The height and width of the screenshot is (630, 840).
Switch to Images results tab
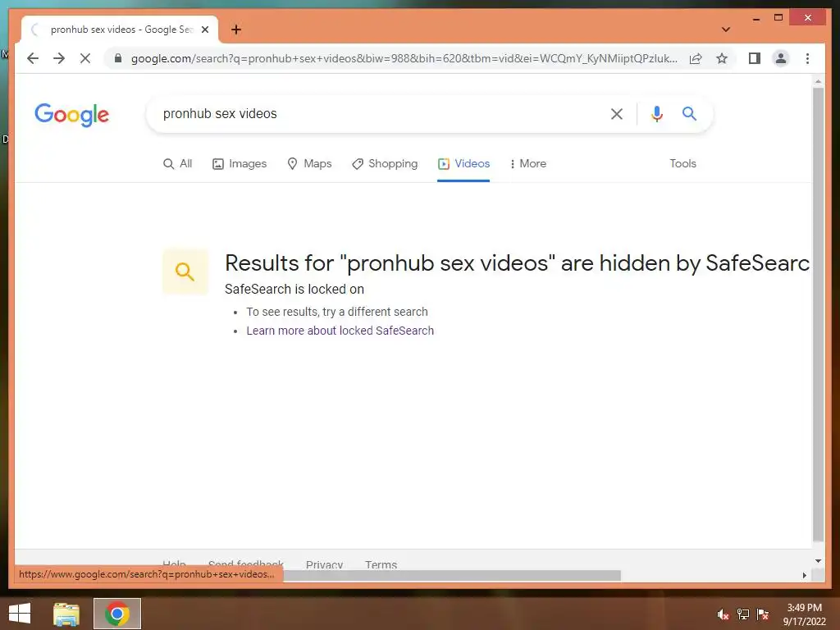click(x=240, y=163)
